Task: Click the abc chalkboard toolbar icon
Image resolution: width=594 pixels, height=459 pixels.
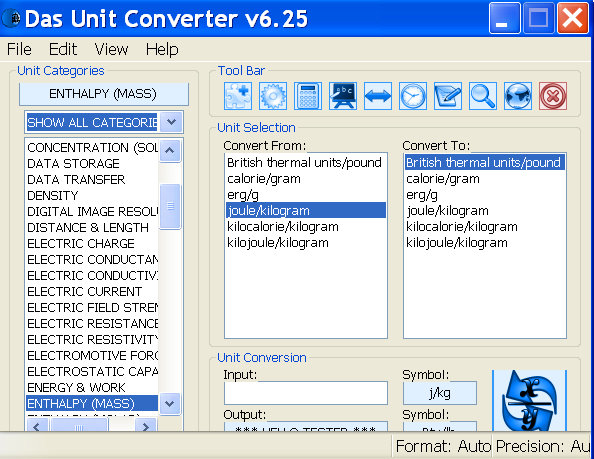Action: [343, 96]
